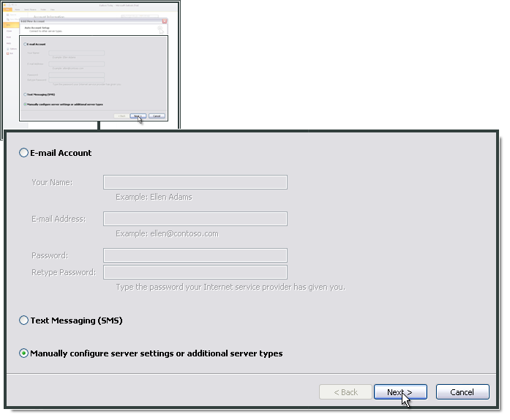Image resolution: width=510 pixels, height=420 pixels.
Task: Click the wizard cursor icon in thumbnail dialog header
Action: [x=160, y=31]
